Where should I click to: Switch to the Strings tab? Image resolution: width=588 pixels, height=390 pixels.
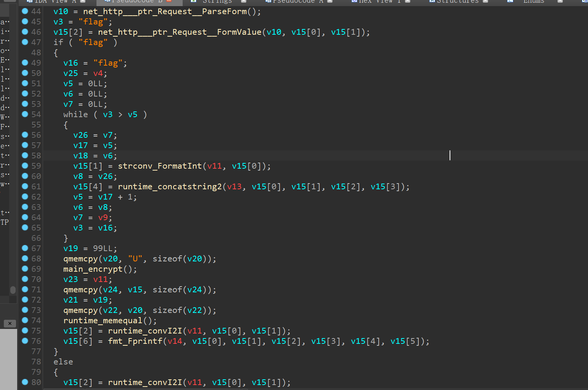coord(217,2)
